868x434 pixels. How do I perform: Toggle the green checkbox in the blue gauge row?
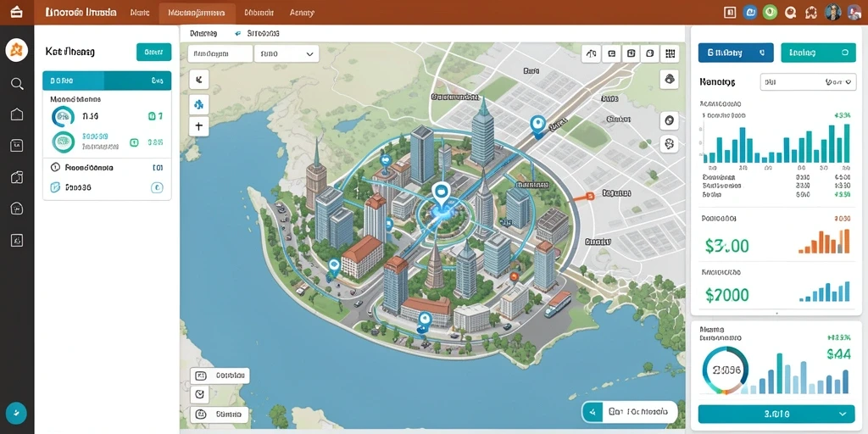(x=152, y=116)
